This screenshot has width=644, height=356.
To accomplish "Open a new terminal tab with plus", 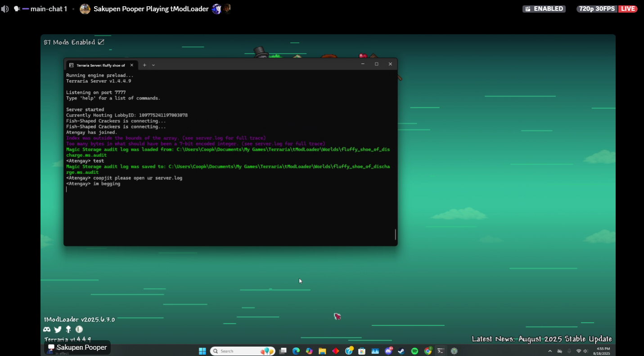I will [144, 65].
